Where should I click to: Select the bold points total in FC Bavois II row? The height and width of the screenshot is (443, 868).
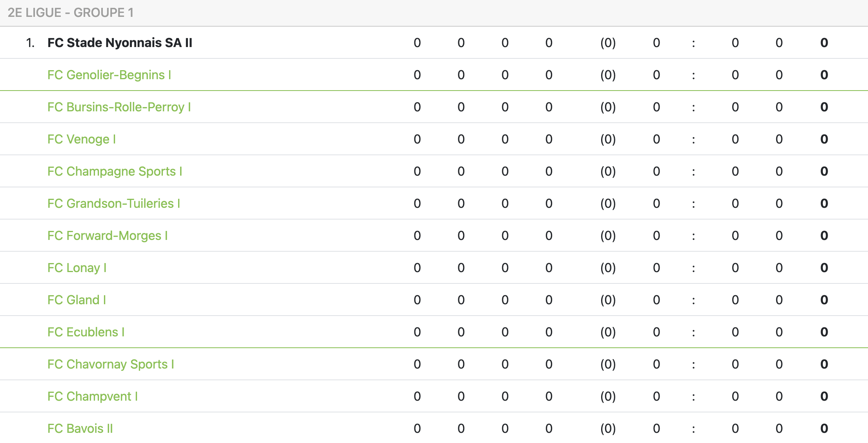[824, 428]
